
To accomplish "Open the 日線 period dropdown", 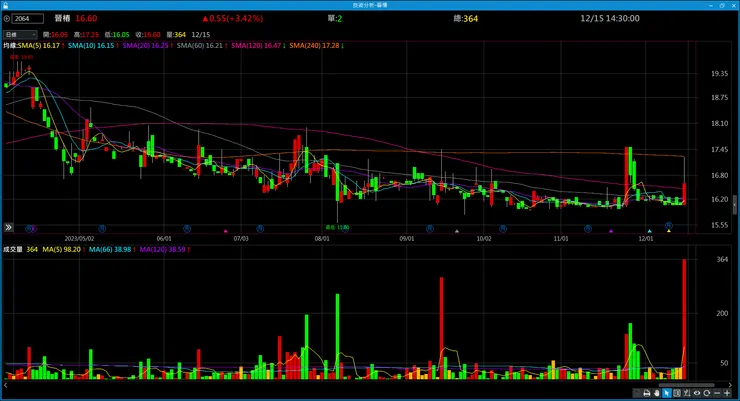I will (20, 34).
